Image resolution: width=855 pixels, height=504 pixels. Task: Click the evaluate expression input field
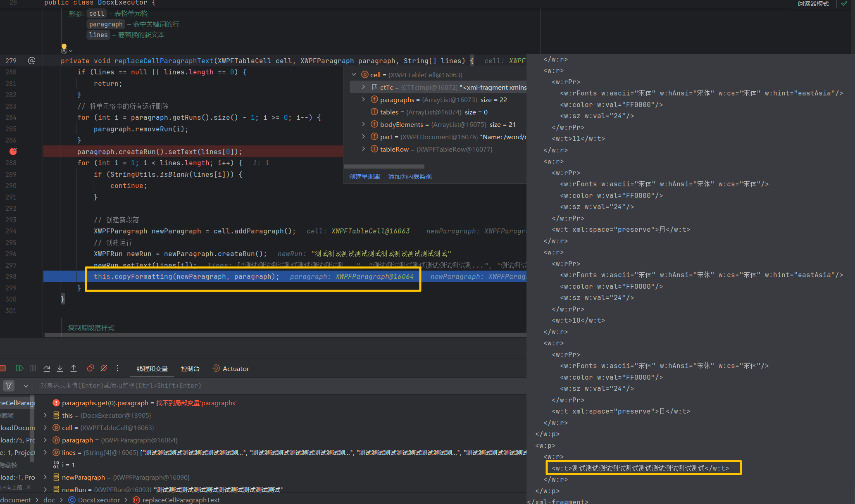pyautogui.click(x=248, y=385)
